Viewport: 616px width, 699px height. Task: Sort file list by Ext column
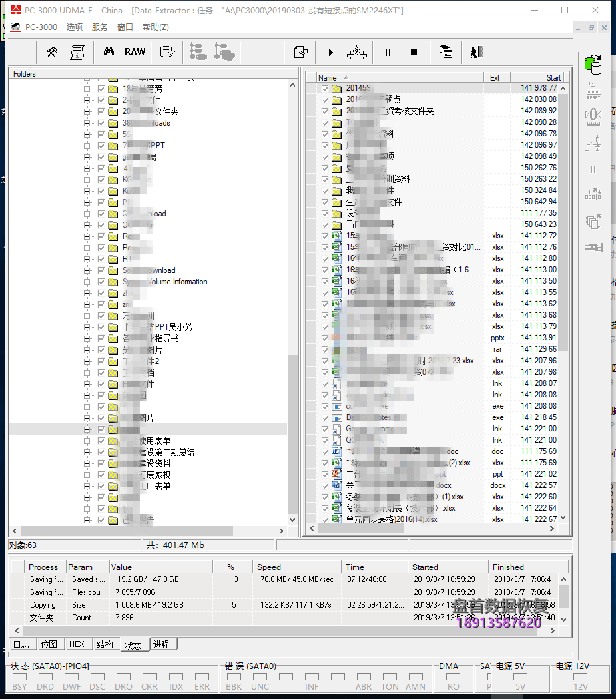(x=497, y=77)
